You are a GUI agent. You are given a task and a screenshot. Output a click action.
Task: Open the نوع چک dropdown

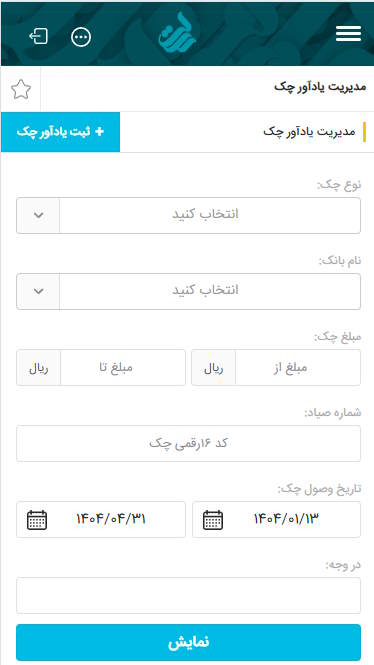188,215
